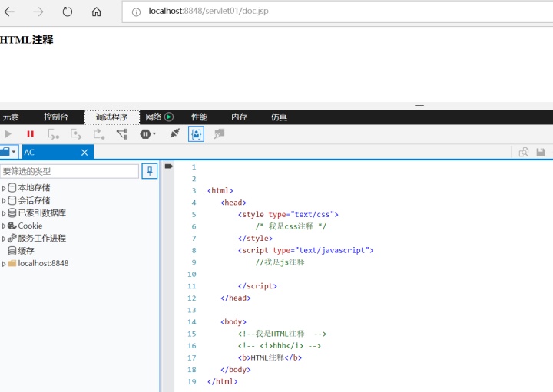
Task: Close the AC tab
Action: 84,153
